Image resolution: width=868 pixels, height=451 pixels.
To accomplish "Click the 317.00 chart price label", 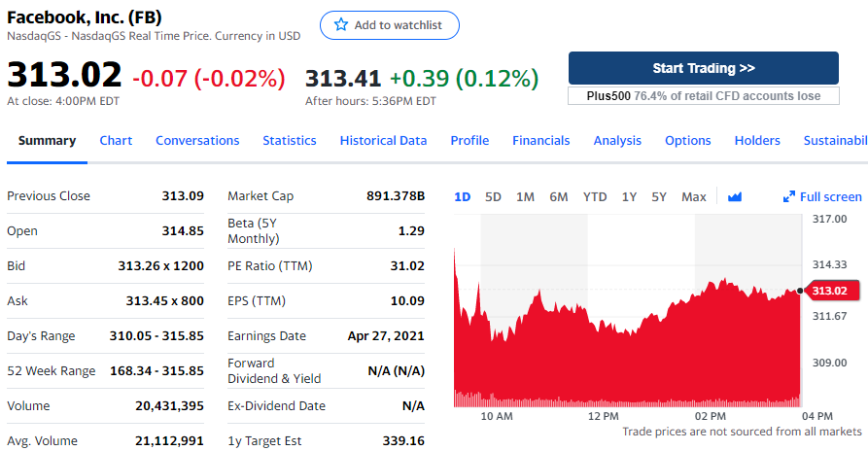I will (x=829, y=219).
